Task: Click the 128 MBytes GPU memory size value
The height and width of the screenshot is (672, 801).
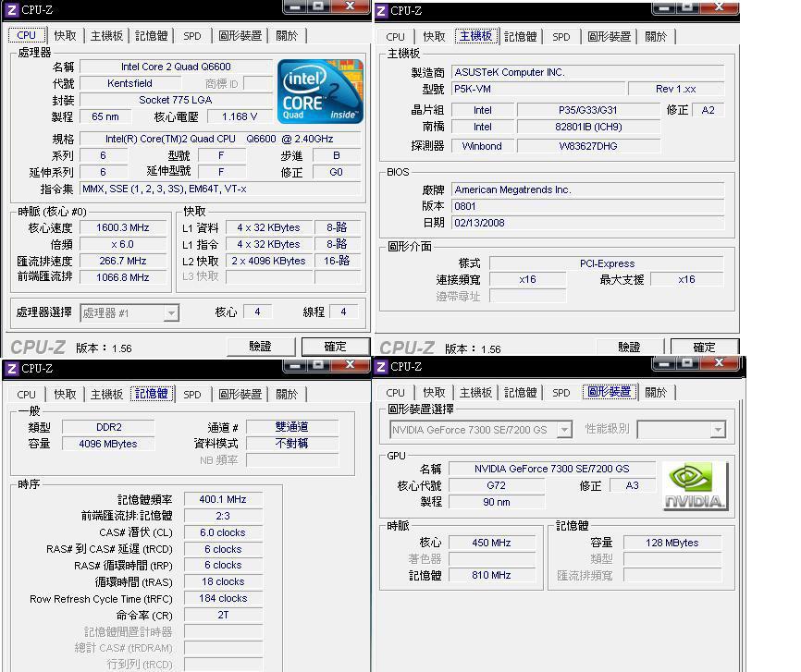Action: [672, 543]
